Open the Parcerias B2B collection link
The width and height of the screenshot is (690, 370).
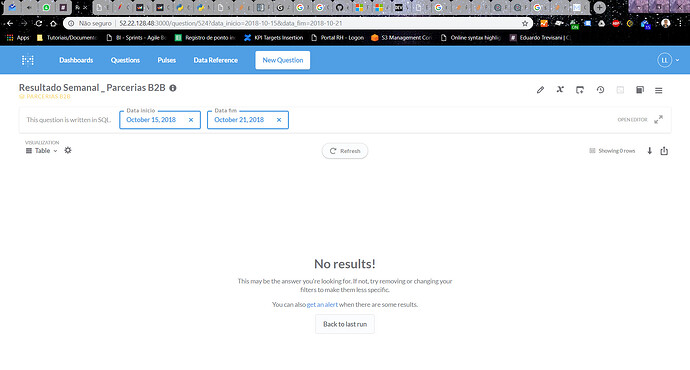point(45,96)
